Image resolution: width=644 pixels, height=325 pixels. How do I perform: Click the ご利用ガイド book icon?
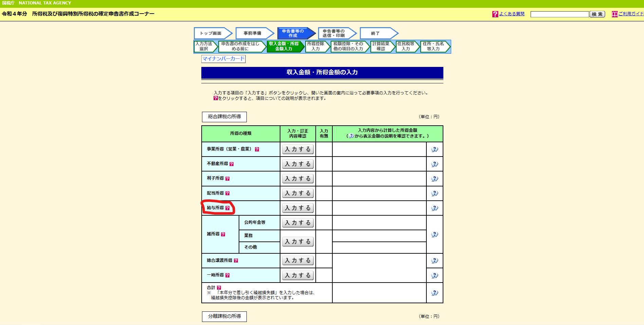(614, 14)
